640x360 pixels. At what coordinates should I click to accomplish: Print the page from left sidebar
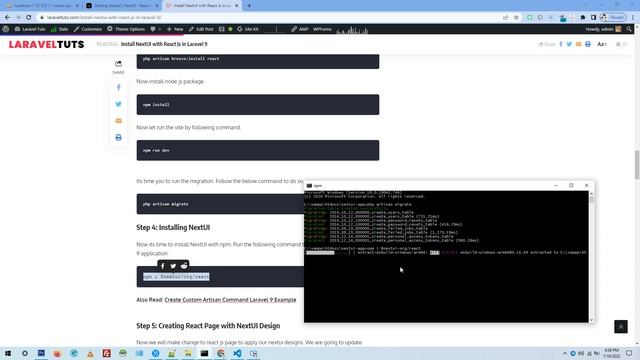point(118,138)
